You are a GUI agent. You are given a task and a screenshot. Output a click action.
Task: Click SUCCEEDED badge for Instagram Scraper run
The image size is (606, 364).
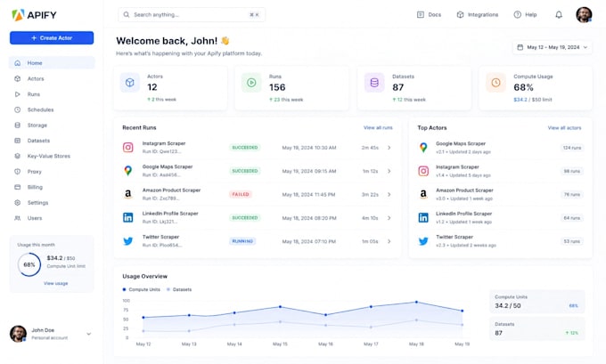pos(245,148)
